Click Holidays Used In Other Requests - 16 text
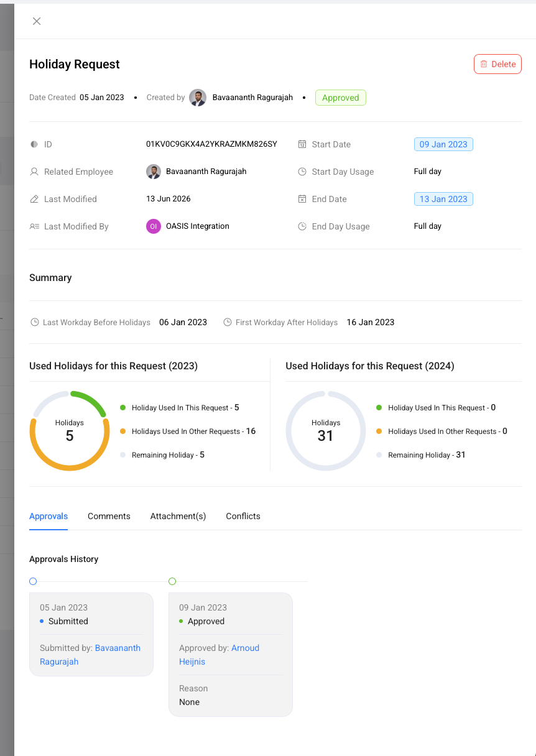This screenshot has width=536, height=756. click(x=194, y=431)
